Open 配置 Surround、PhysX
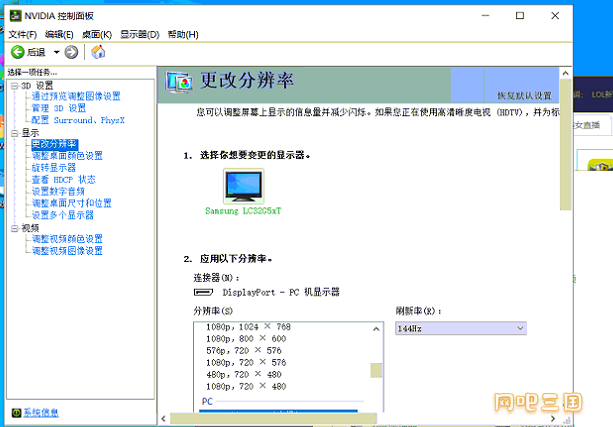Image resolution: width=613 pixels, height=427 pixels. 78,120
